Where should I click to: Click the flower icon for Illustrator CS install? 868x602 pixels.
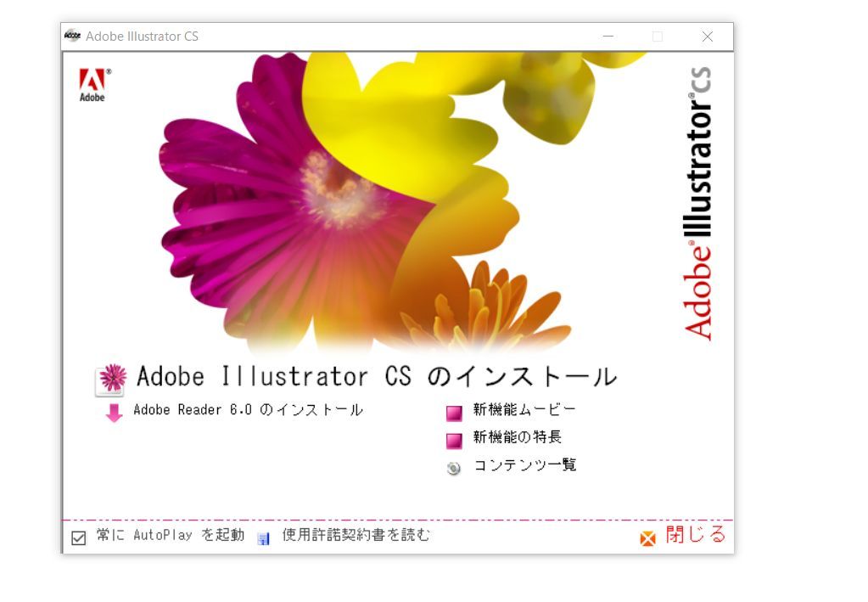pyautogui.click(x=111, y=380)
